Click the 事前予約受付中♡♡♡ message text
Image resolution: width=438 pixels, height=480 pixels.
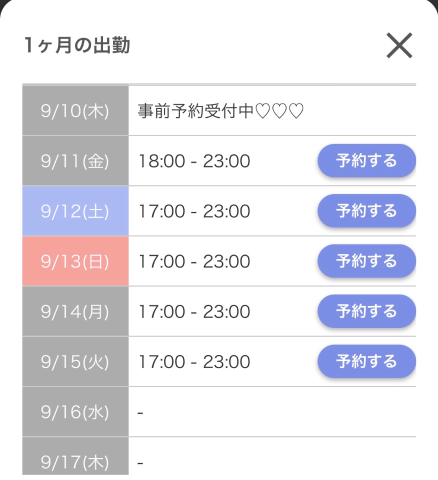pos(221,111)
